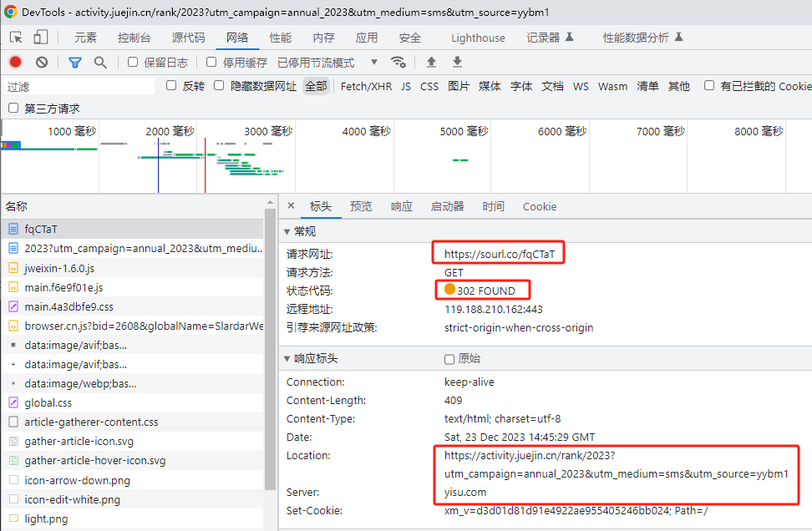
Task: Enable the 保留日志 checkbox
Action: pos(133,62)
